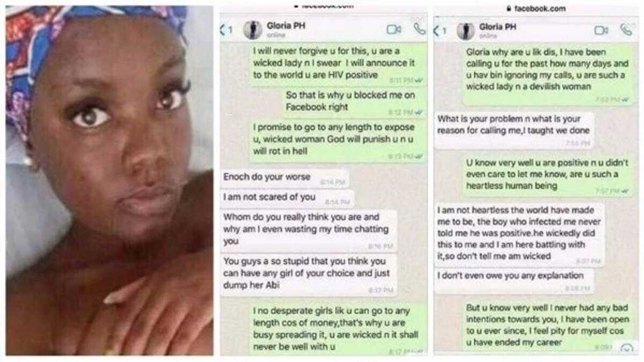Select "I am not scared of you" message

pos(287,198)
